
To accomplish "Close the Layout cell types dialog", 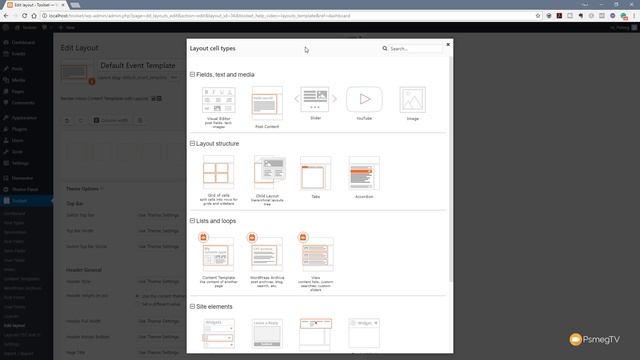I will (x=448, y=44).
